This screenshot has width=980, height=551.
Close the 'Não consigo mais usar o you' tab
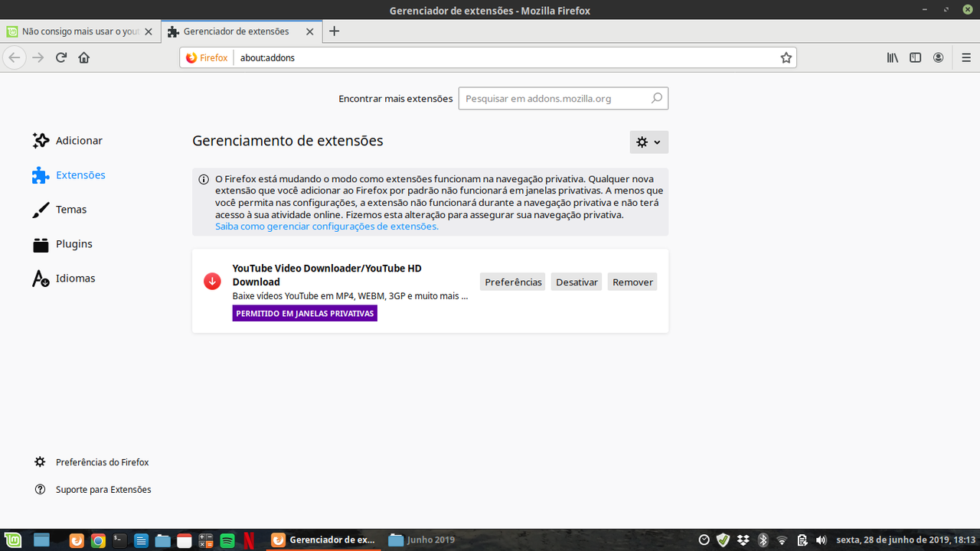pyautogui.click(x=149, y=32)
